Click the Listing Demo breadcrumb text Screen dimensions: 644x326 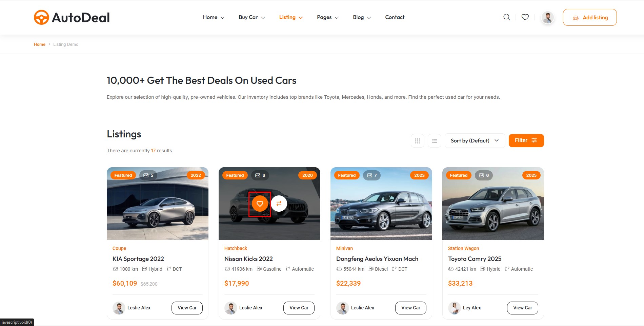tap(66, 44)
